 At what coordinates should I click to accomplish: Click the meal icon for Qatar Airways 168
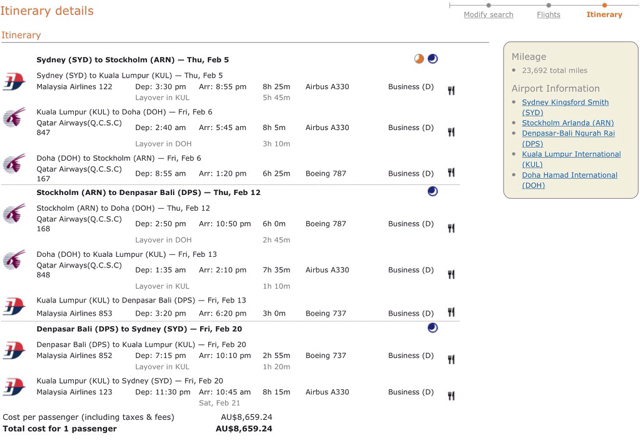[451, 228]
